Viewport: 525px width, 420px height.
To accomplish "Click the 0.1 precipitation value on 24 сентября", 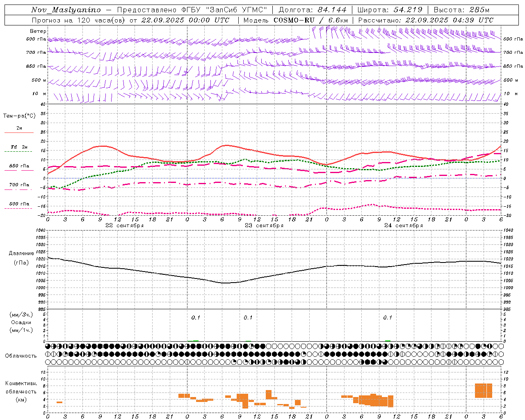I will pos(388,317).
